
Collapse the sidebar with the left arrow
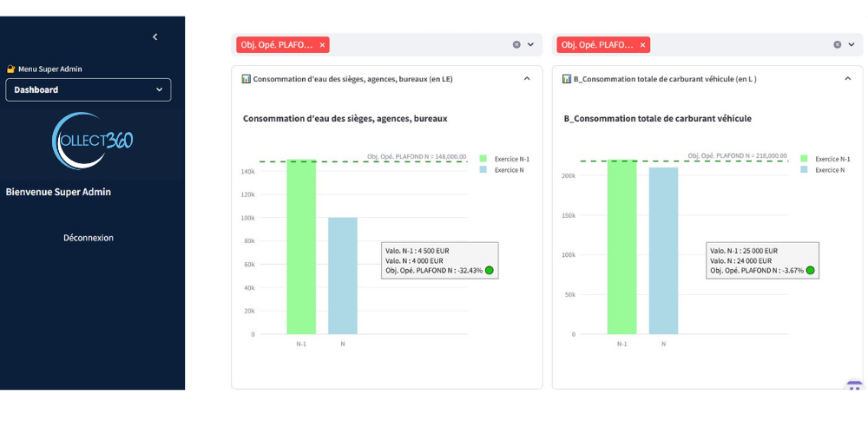pos(155,36)
